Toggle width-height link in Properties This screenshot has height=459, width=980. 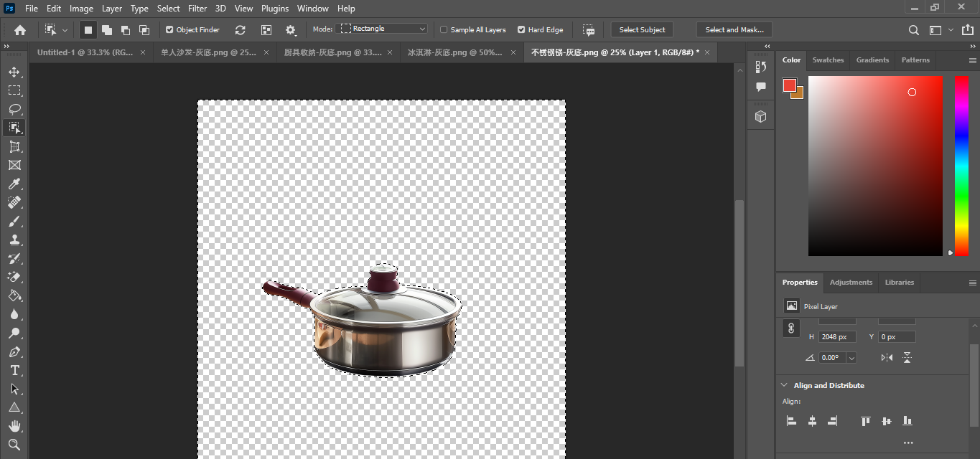[791, 328]
